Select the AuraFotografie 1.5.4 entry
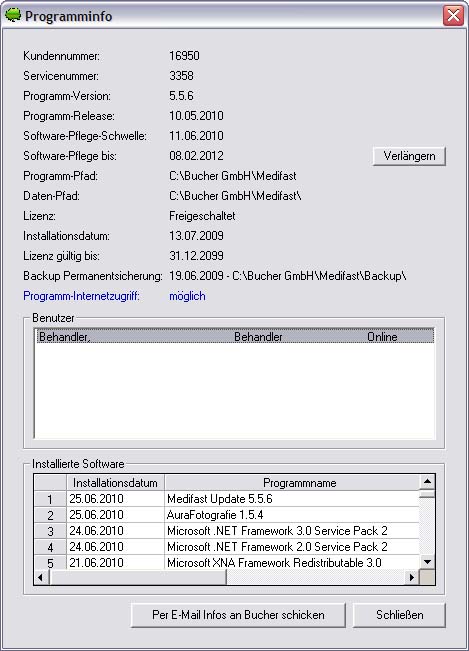 coord(215,515)
